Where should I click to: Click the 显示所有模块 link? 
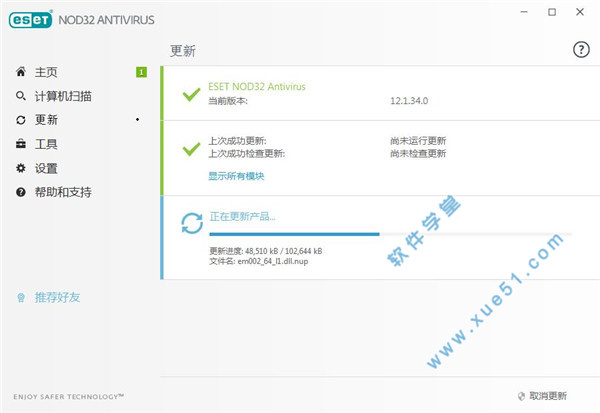[x=236, y=176]
